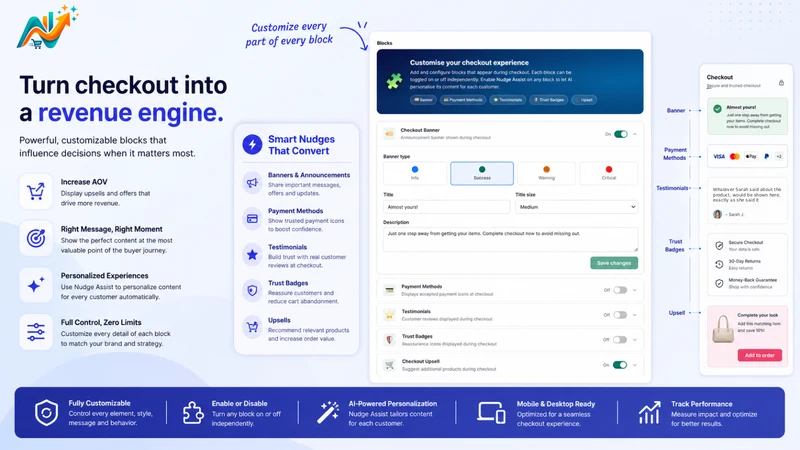Click the Checkout Banner row icon
Image resolution: width=800 pixels, height=450 pixels.
[x=389, y=134]
